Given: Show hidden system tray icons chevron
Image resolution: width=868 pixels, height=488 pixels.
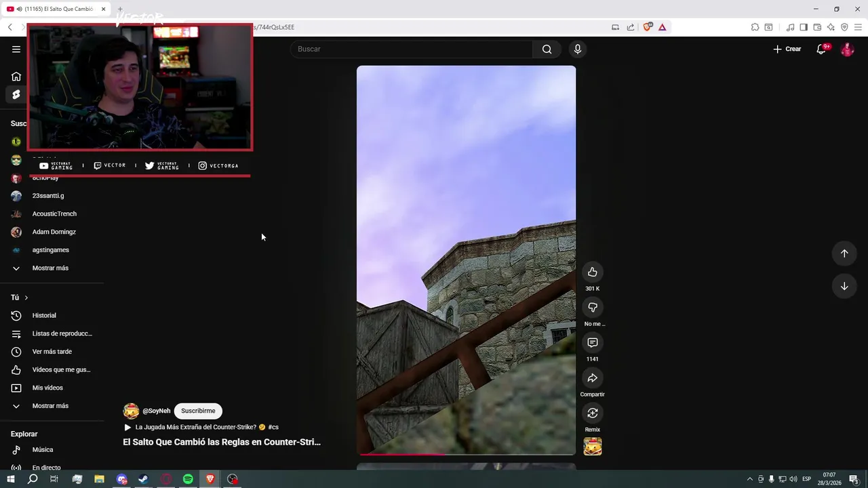Looking at the screenshot, I should (x=749, y=479).
